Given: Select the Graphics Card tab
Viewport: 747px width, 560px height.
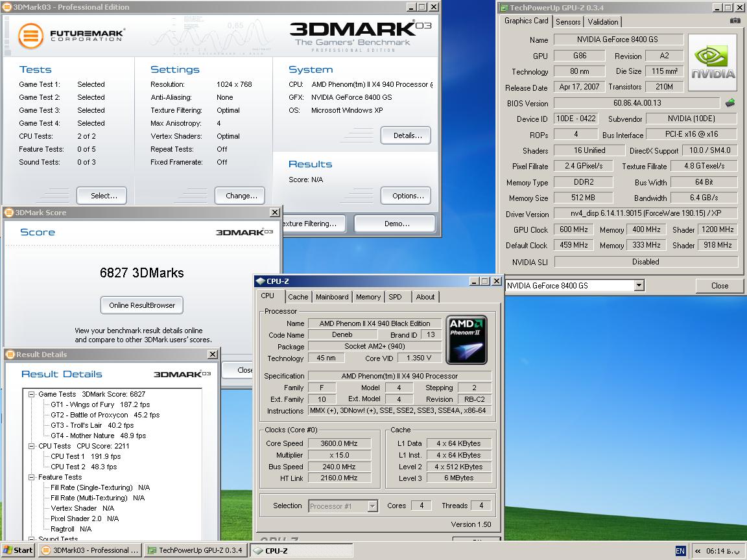Looking at the screenshot, I should 526,21.
